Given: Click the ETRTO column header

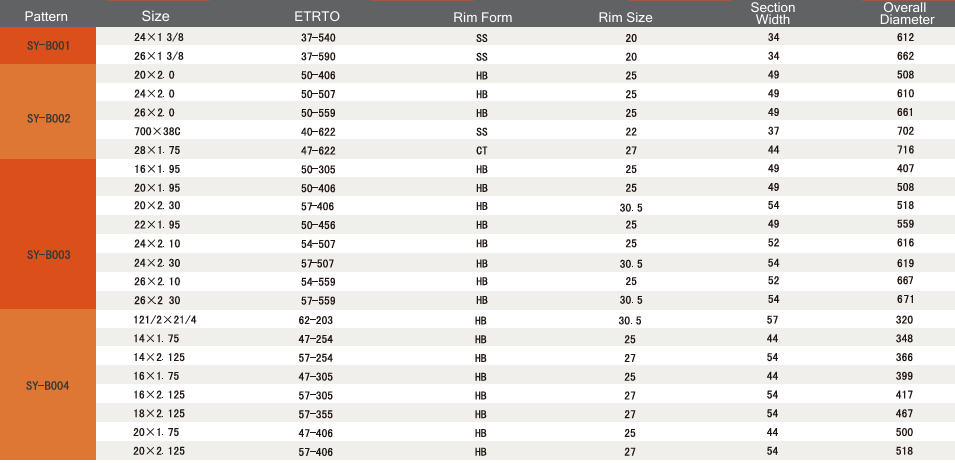Looking at the screenshot, I should click(x=317, y=16).
